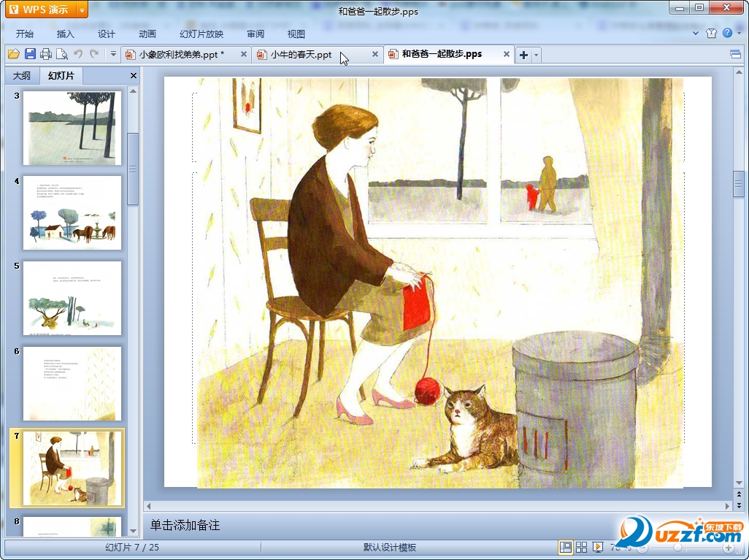Click the thumbnail pane scrollbar handle

tap(134, 169)
